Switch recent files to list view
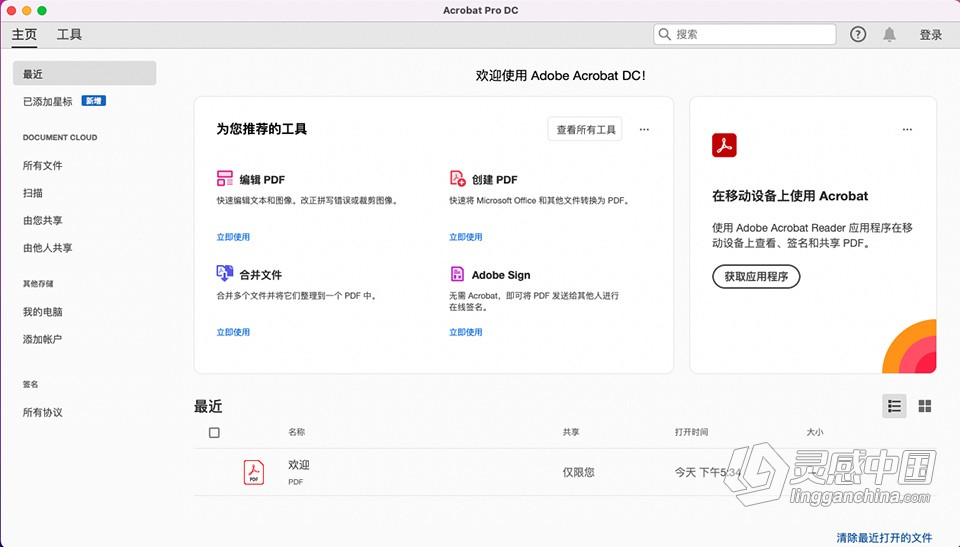The width and height of the screenshot is (960, 547). point(894,406)
